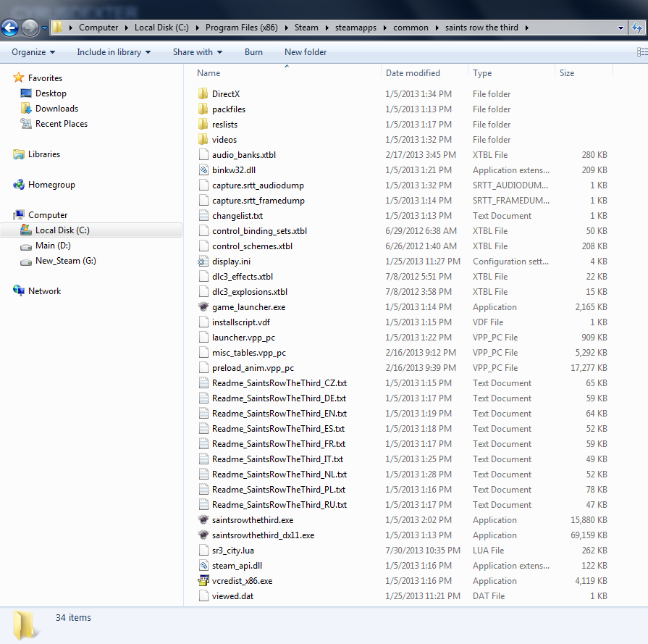Viewport: 648px width, 644px height.
Task: Select the saintsrowthethird.exe application icon
Action: pos(203,520)
